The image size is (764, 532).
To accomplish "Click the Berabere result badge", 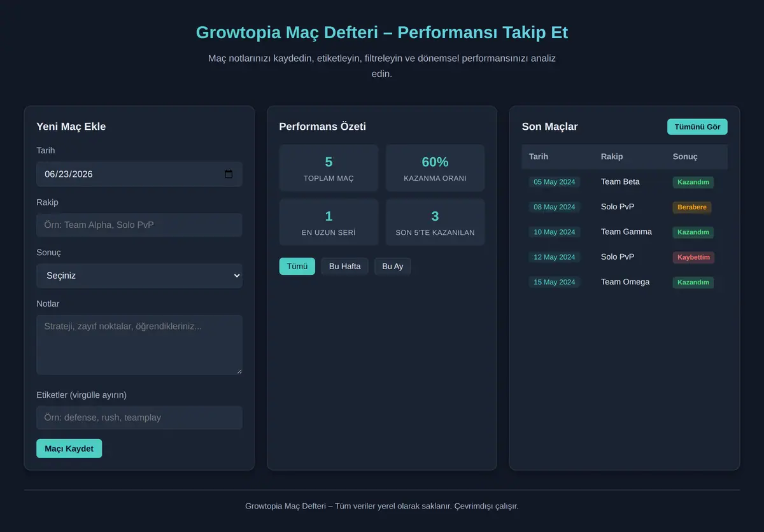I will [692, 207].
